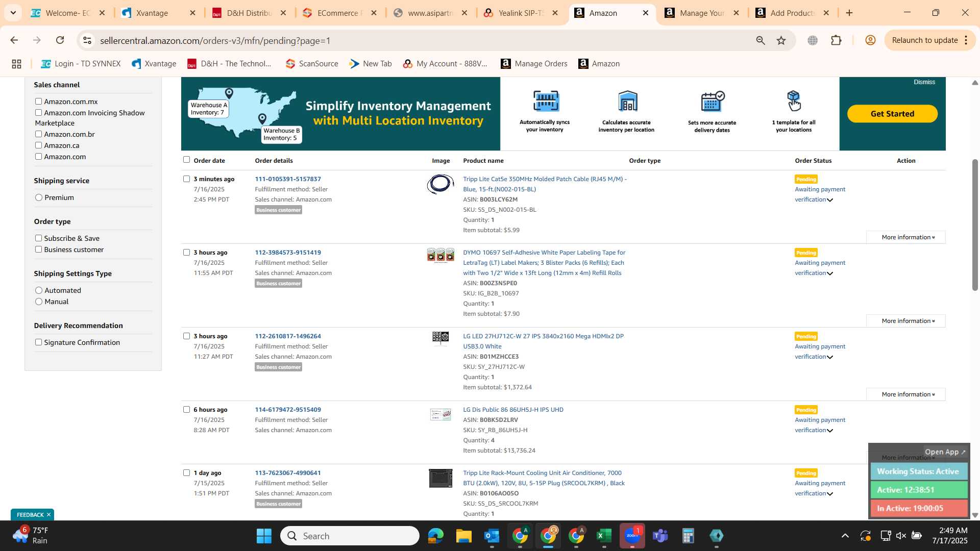This screenshot has width=980, height=551.
Task: Click the page vertical scrollbar thumb
Action: 975,224
